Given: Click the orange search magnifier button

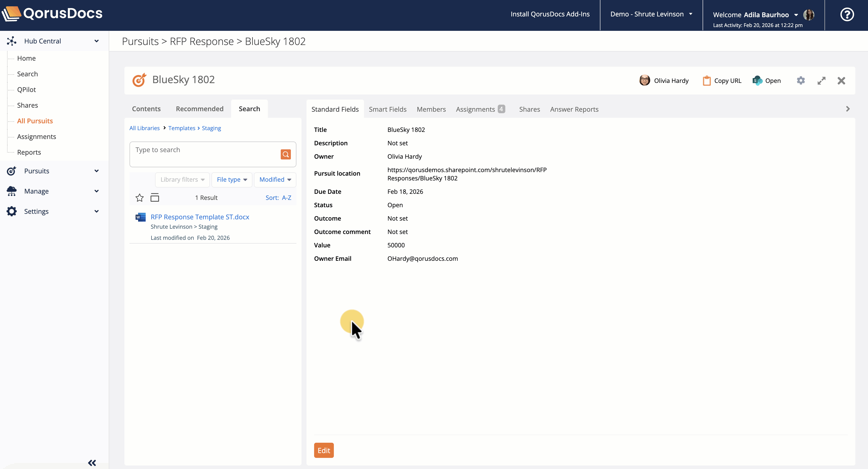Looking at the screenshot, I should (285, 154).
